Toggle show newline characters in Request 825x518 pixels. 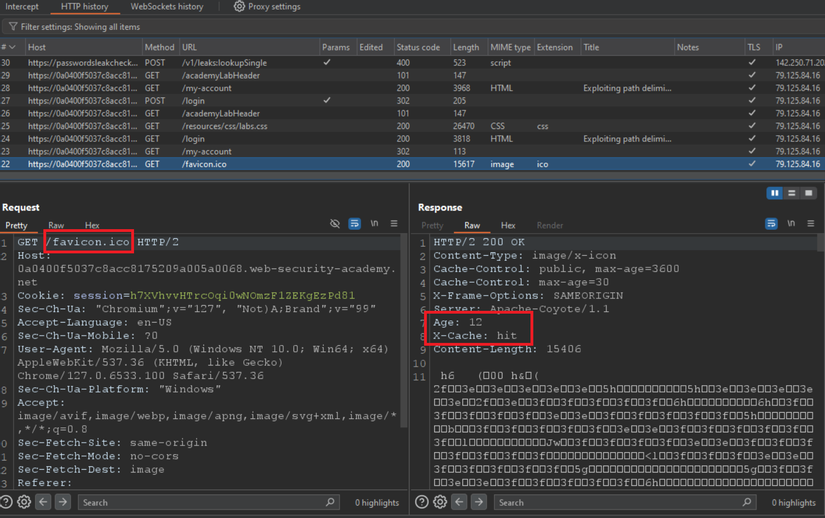point(374,224)
